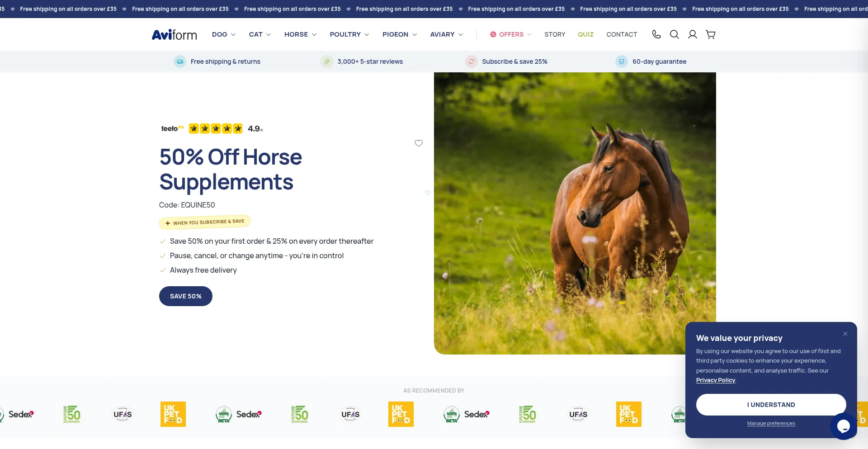Open the Privacy Policy link
The height and width of the screenshot is (449, 868).
[716, 380]
